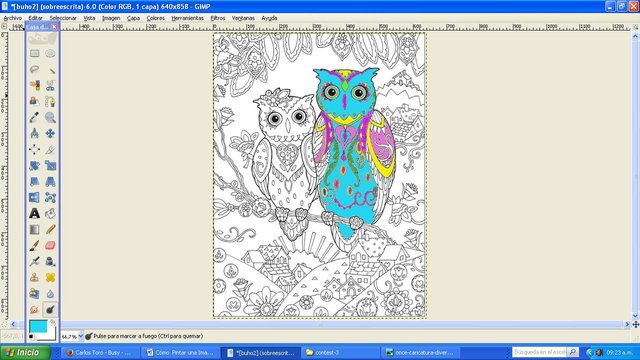Select the Scissors Select tool

[50, 85]
